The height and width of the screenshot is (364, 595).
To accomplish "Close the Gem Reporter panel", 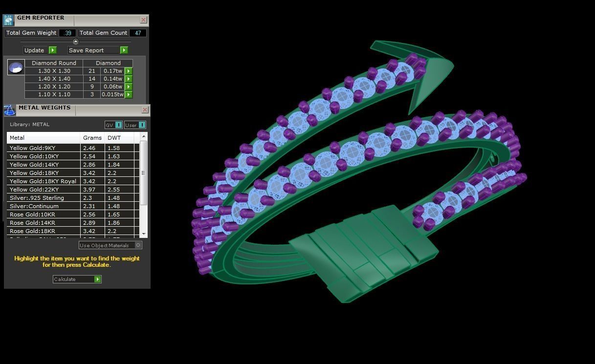I will point(143,20).
